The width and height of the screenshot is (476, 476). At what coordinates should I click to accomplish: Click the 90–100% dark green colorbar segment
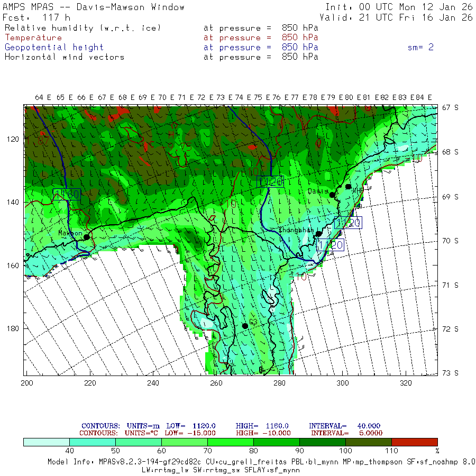(323, 442)
